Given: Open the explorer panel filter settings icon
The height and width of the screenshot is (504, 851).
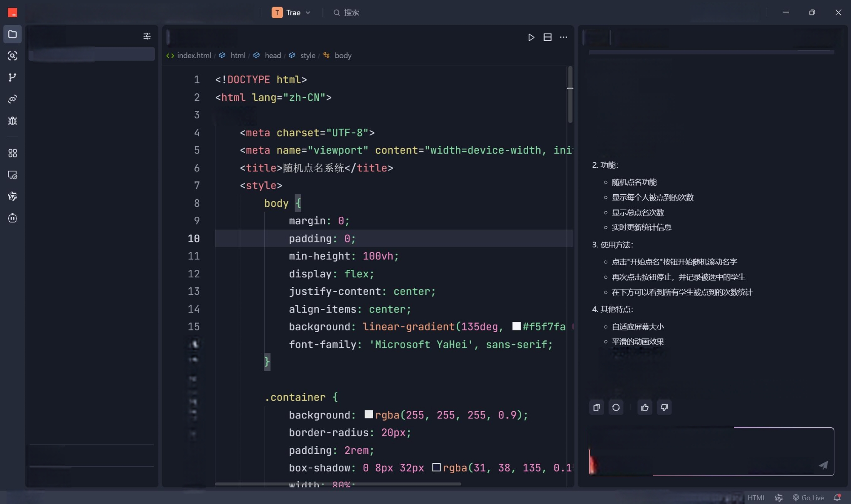Looking at the screenshot, I should 147,36.
